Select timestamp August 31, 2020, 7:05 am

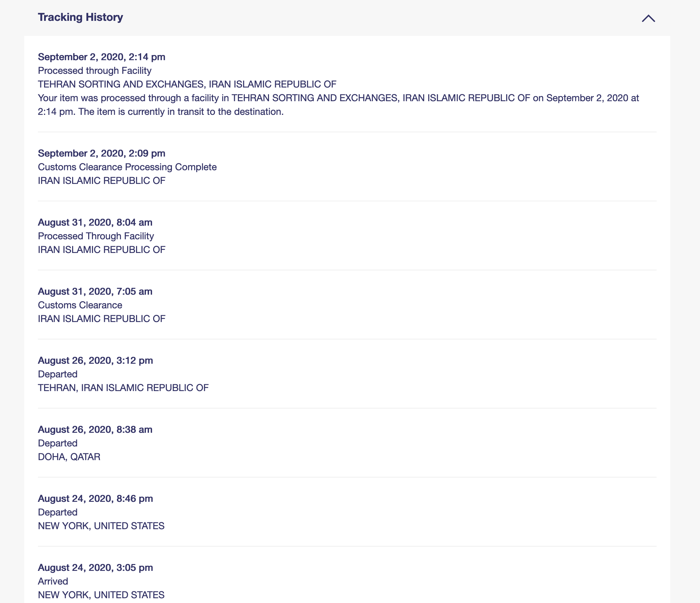pos(95,291)
